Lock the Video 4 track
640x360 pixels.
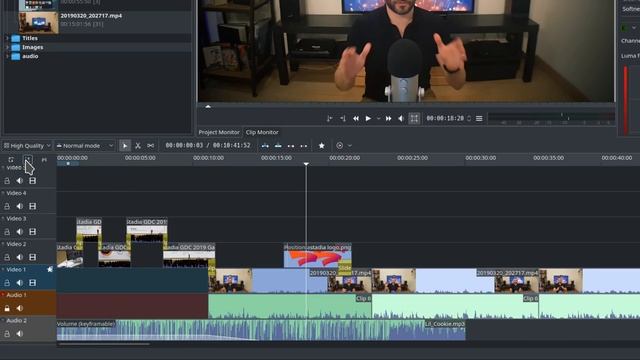click(7, 206)
